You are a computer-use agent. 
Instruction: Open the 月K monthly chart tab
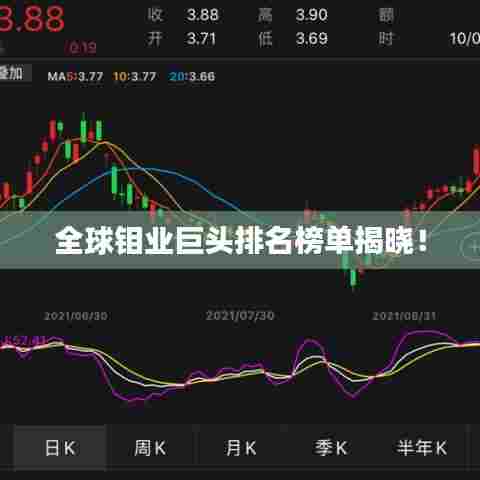click(241, 448)
